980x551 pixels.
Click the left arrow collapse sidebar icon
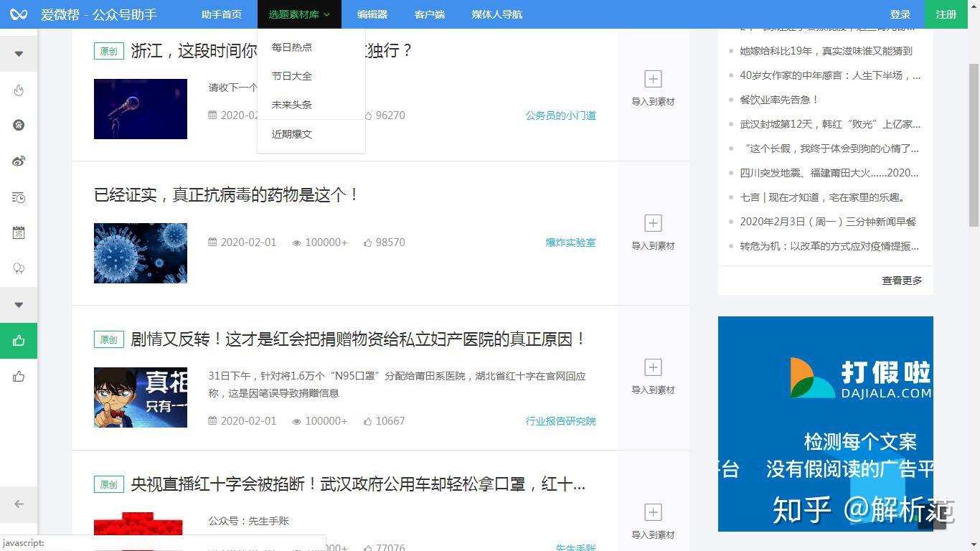(19, 504)
